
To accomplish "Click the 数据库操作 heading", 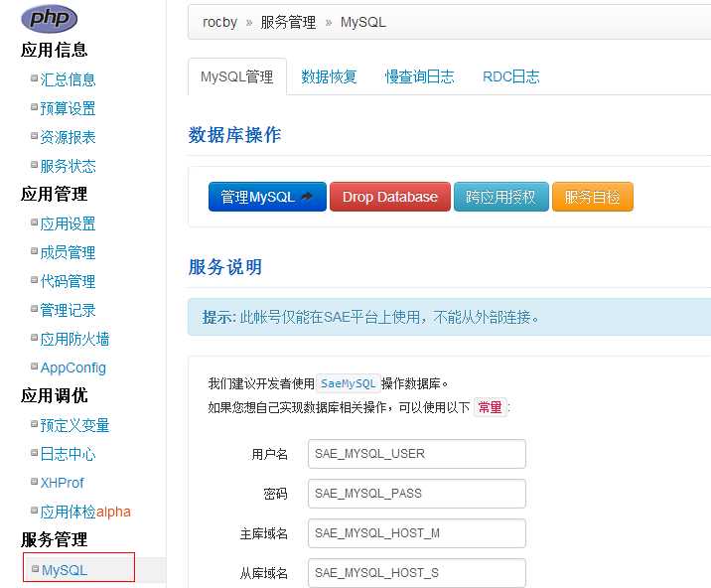I will point(235,135).
